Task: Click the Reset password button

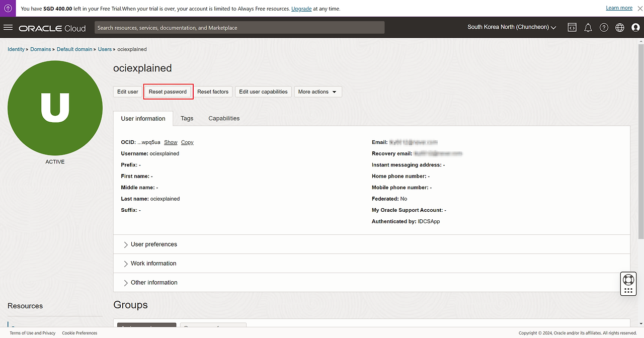Action: coord(168,92)
